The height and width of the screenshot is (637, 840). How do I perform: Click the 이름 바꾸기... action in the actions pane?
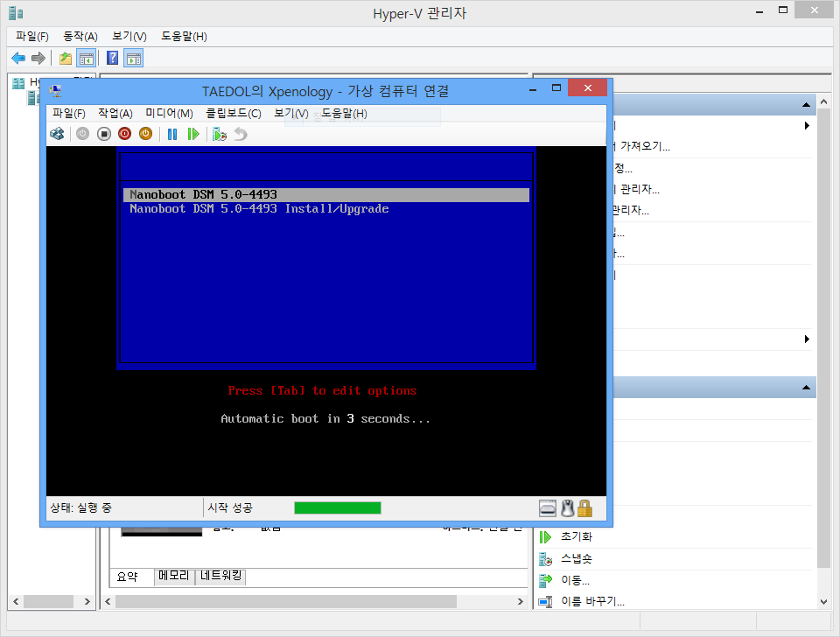point(592,601)
